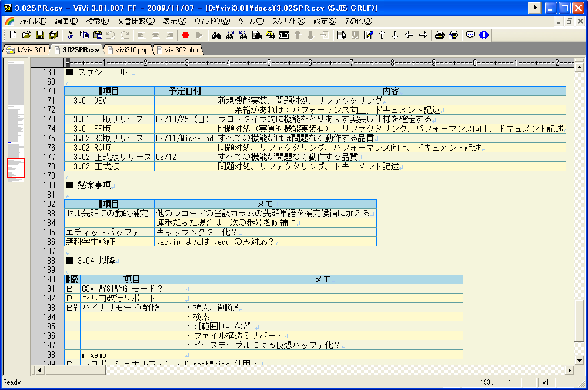Click the grey jump-to-line icon
The height and width of the screenshot is (390, 588).
325,35
